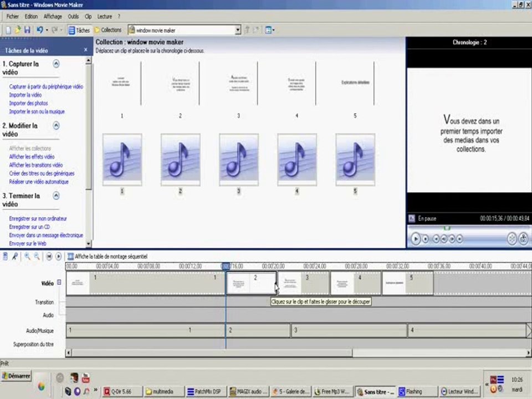Open the Démarrer start menu
Viewport: 532px width, 399px height.
tap(16, 376)
